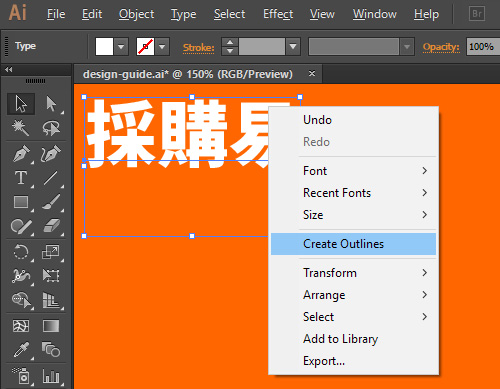
Task: Open the Type menu in menu bar
Action: (x=183, y=14)
